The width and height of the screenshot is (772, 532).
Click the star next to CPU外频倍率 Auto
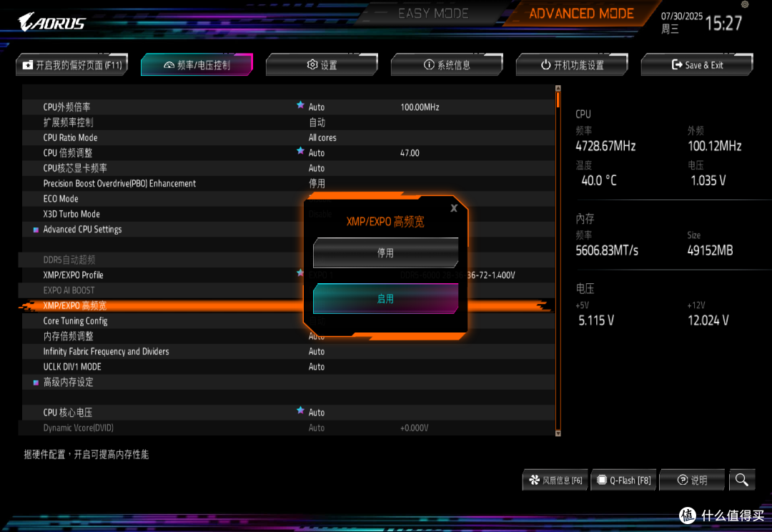[300, 104]
